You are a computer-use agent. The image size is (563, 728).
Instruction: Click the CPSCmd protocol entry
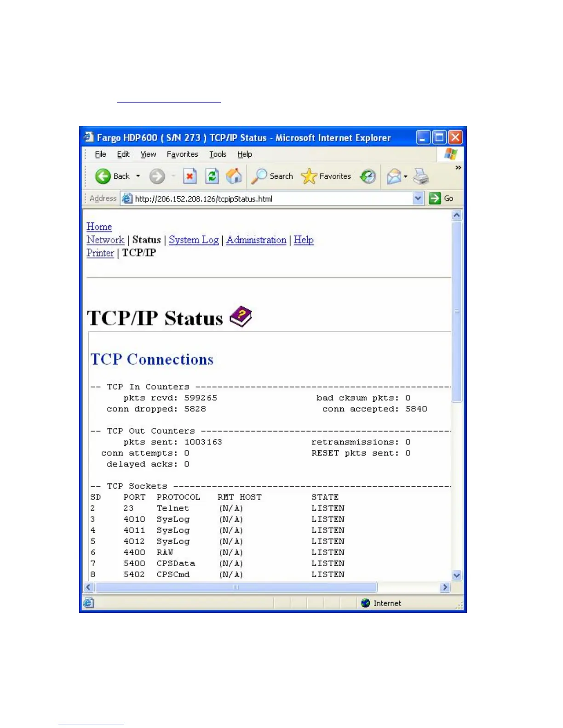tap(173, 574)
